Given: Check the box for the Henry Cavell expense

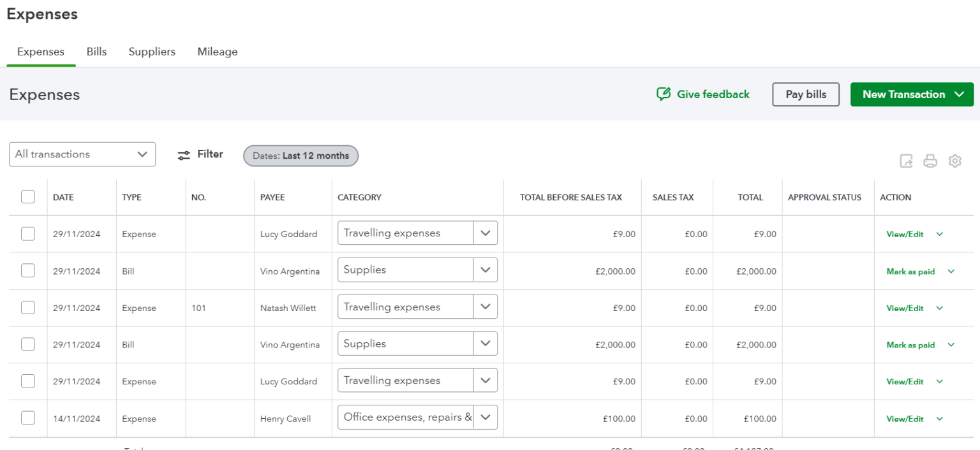Looking at the screenshot, I should [28, 417].
